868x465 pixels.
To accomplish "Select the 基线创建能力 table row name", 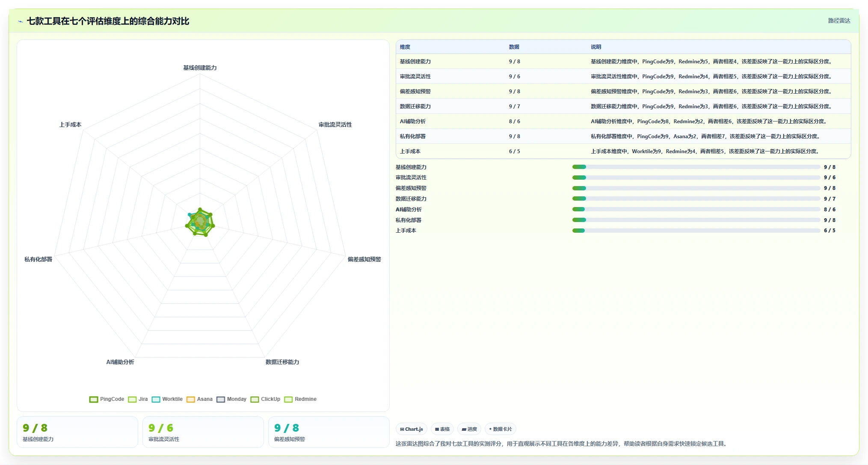I will coord(415,62).
